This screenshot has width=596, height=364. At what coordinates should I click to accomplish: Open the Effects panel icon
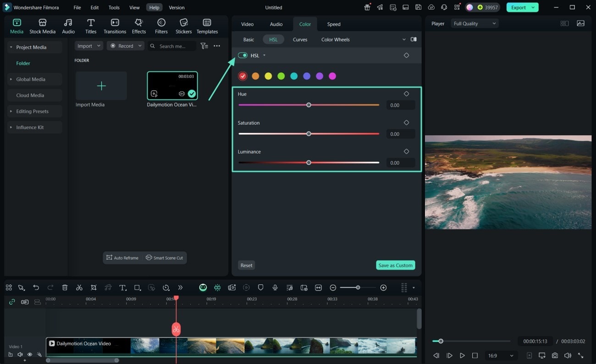(138, 23)
